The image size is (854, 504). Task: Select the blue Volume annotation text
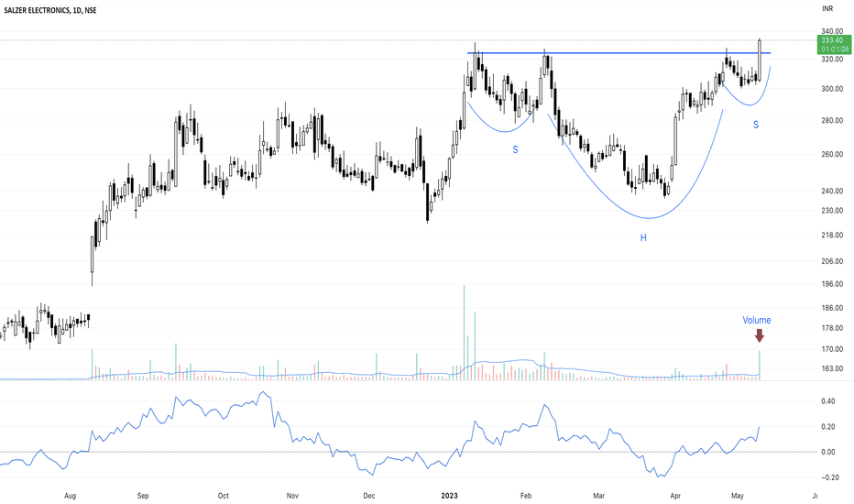coord(757,321)
